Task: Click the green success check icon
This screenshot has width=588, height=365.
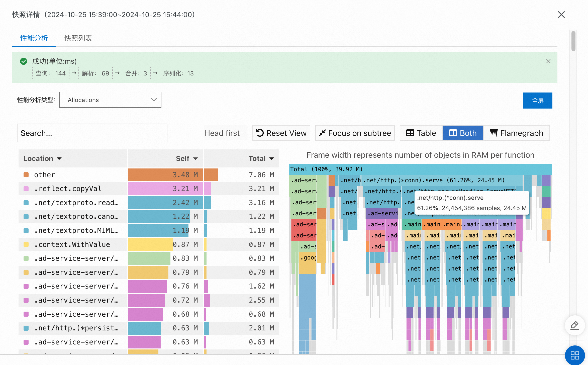Action: click(24, 61)
